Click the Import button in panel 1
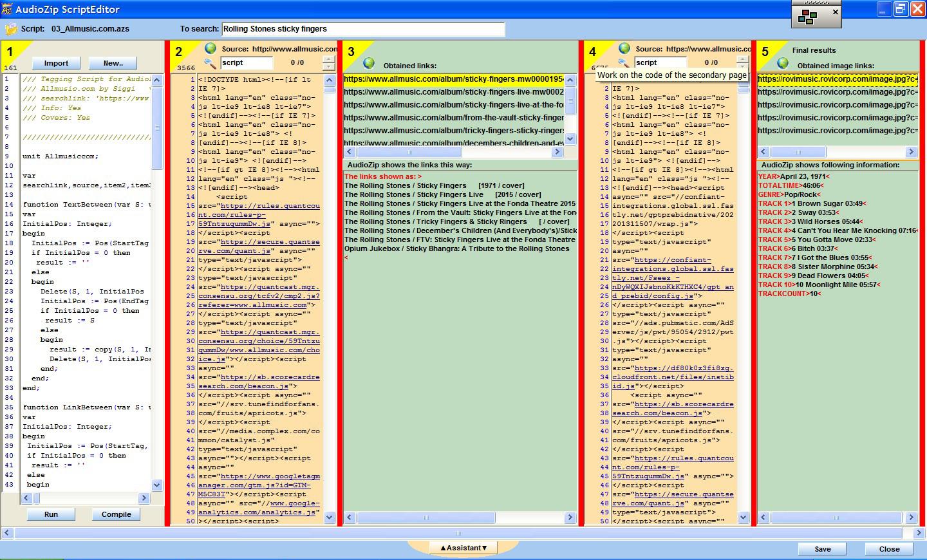This screenshot has height=560, width=927. point(56,63)
